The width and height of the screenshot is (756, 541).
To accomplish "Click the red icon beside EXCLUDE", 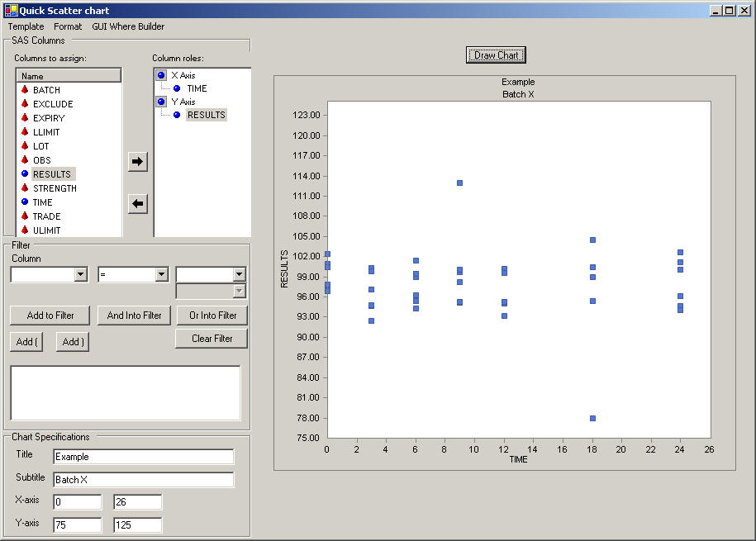I will [25, 104].
